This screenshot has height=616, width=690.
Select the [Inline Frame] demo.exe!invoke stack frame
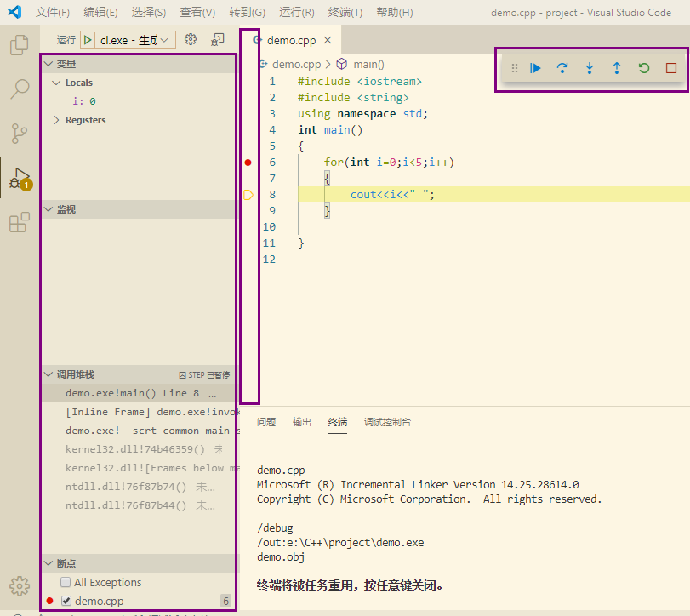pyautogui.click(x=139, y=412)
